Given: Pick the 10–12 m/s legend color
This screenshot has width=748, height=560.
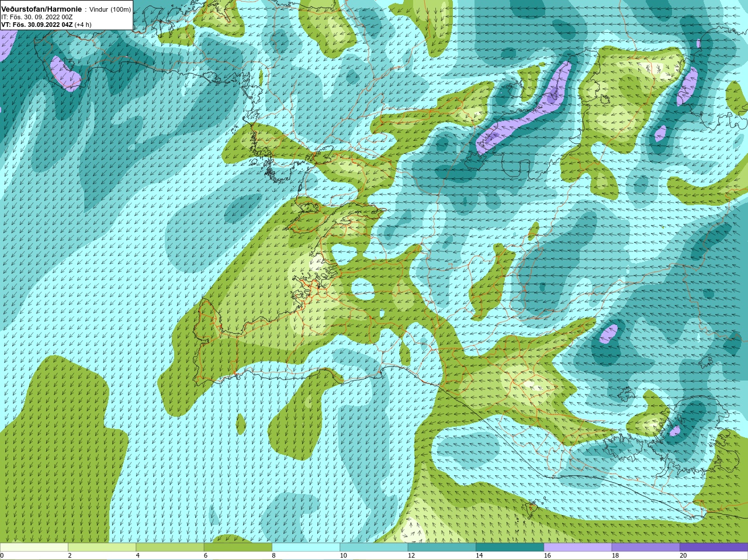Looking at the screenshot, I should click(x=374, y=547).
